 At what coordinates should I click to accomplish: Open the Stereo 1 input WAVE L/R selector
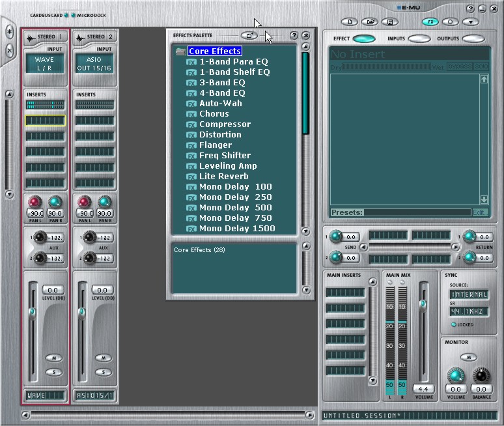click(x=45, y=63)
